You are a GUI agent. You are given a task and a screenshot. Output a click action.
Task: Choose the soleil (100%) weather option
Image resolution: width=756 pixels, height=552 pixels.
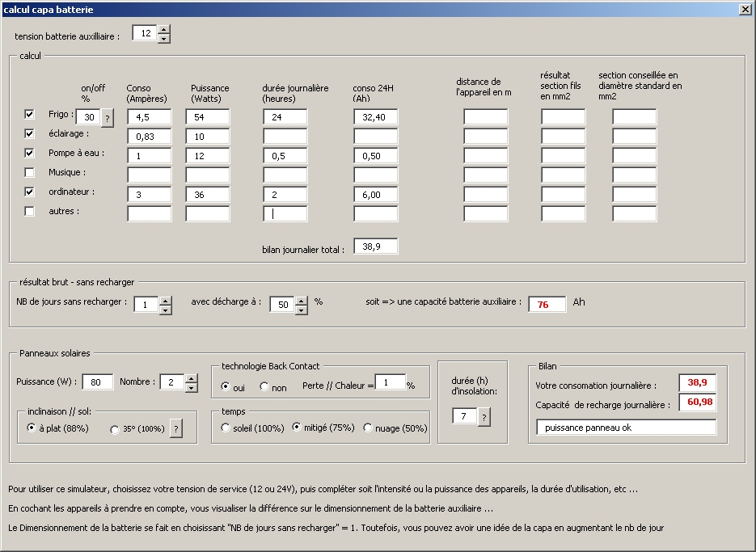coord(226,428)
